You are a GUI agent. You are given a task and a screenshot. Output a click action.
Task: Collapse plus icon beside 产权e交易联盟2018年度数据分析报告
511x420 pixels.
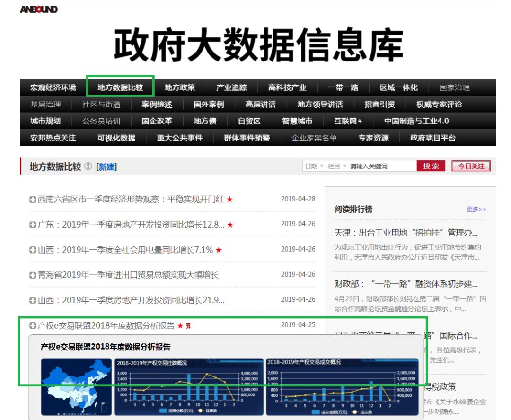33,325
